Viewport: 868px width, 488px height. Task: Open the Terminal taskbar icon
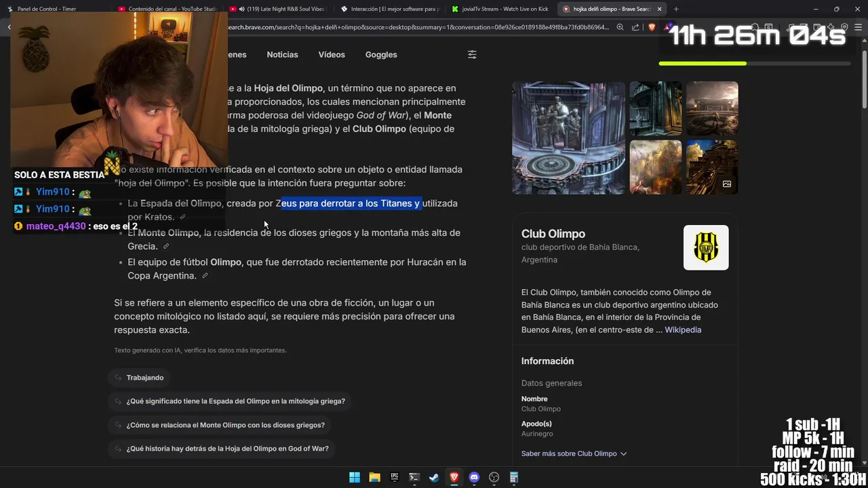[x=414, y=477]
